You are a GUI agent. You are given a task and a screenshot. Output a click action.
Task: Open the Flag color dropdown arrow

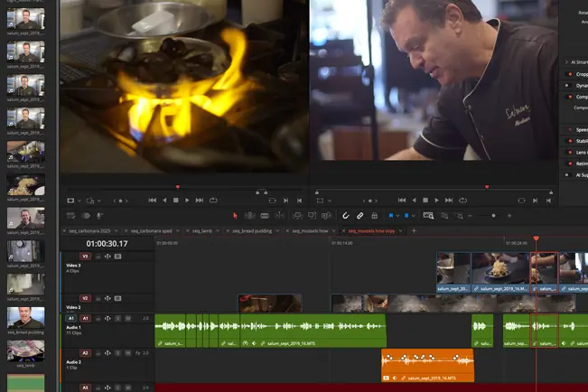point(397,216)
